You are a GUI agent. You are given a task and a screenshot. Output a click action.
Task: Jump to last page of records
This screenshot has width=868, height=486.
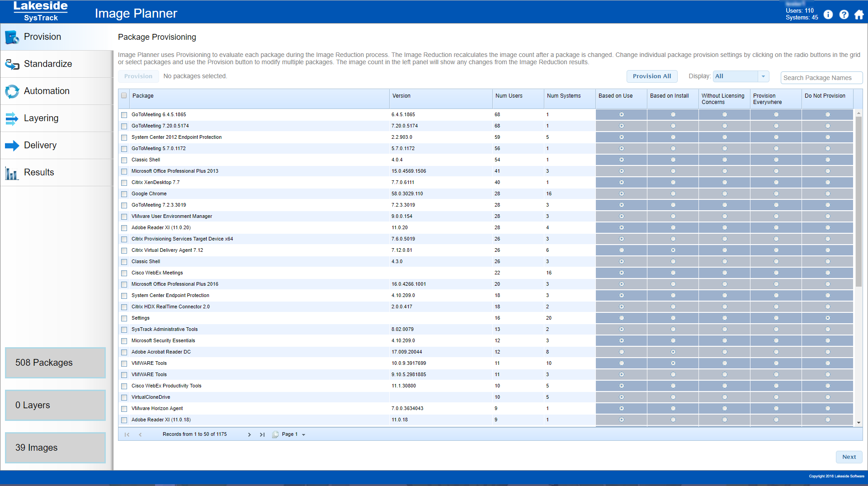click(262, 434)
